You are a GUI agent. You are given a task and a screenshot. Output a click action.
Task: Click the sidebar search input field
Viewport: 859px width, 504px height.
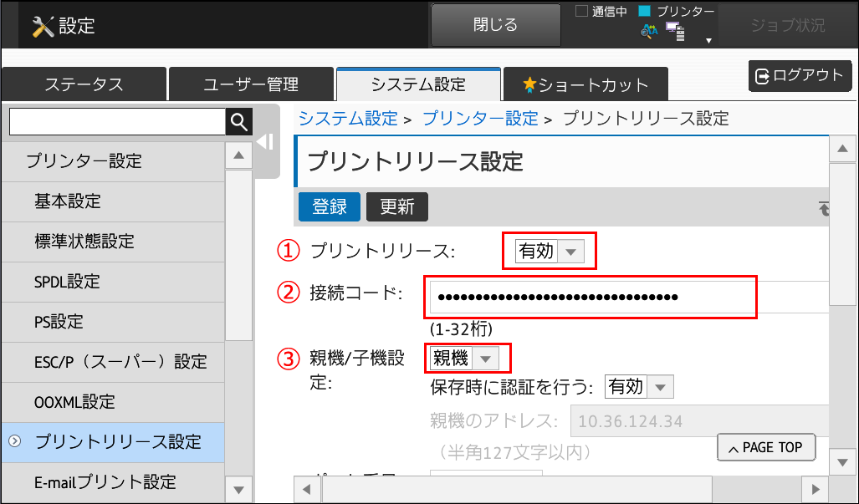tap(117, 121)
